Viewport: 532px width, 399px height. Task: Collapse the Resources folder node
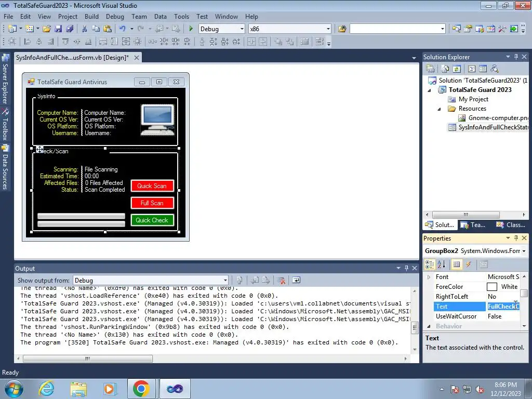click(439, 109)
